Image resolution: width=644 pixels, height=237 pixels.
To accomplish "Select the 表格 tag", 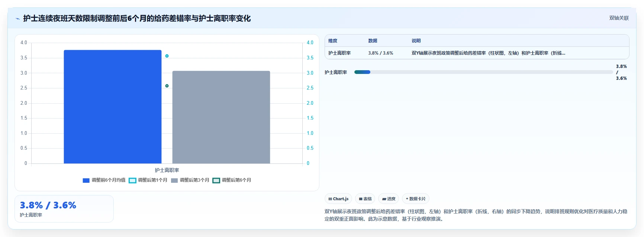I will (365, 199).
